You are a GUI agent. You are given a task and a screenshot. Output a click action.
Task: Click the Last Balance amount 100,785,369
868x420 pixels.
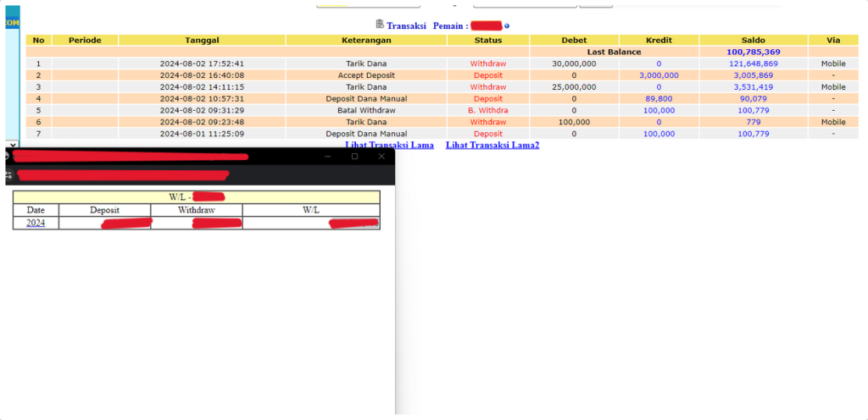(x=753, y=52)
